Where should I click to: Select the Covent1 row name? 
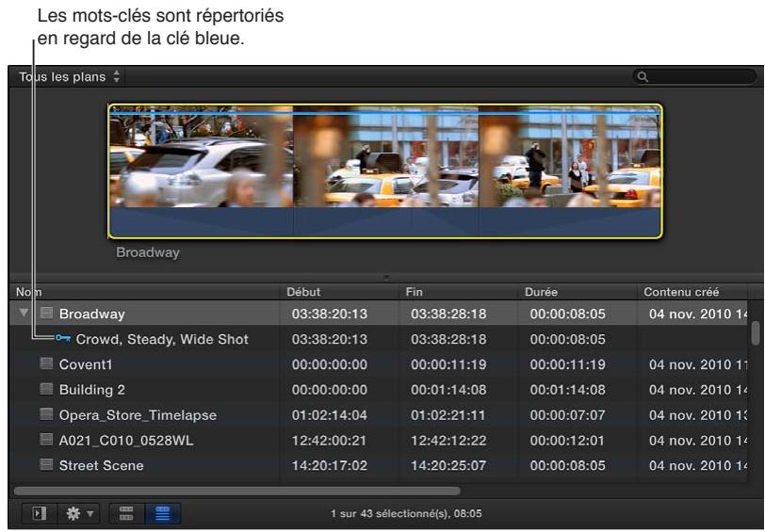86,364
